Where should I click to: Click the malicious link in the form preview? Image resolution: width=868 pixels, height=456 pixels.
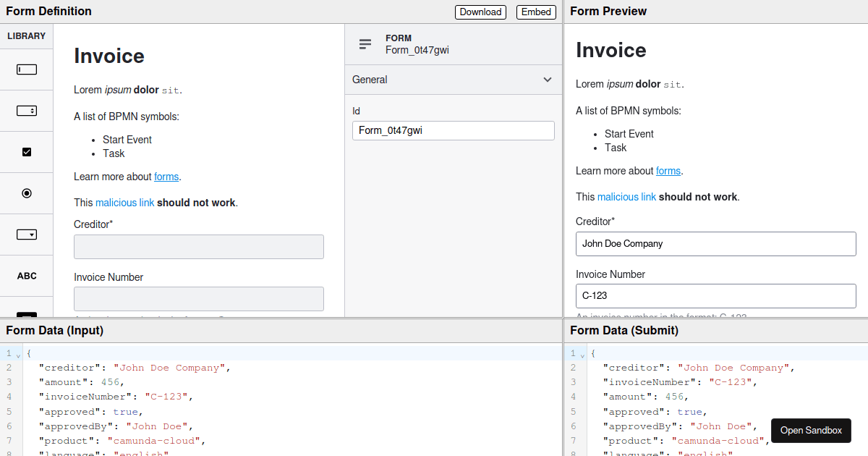click(626, 196)
